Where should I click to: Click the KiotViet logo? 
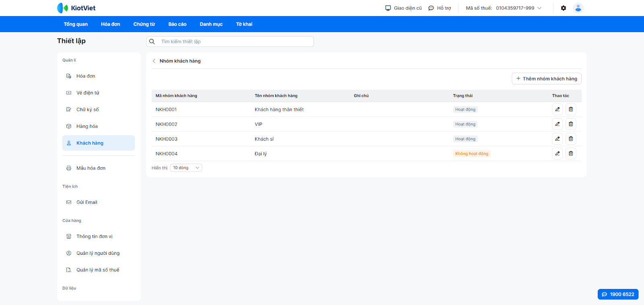point(76,8)
